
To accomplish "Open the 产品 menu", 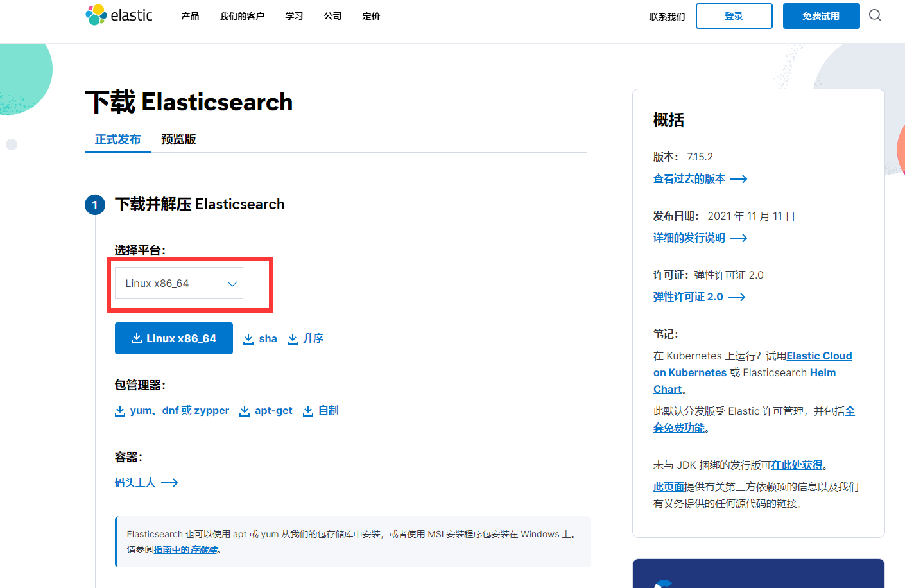I will coord(190,16).
